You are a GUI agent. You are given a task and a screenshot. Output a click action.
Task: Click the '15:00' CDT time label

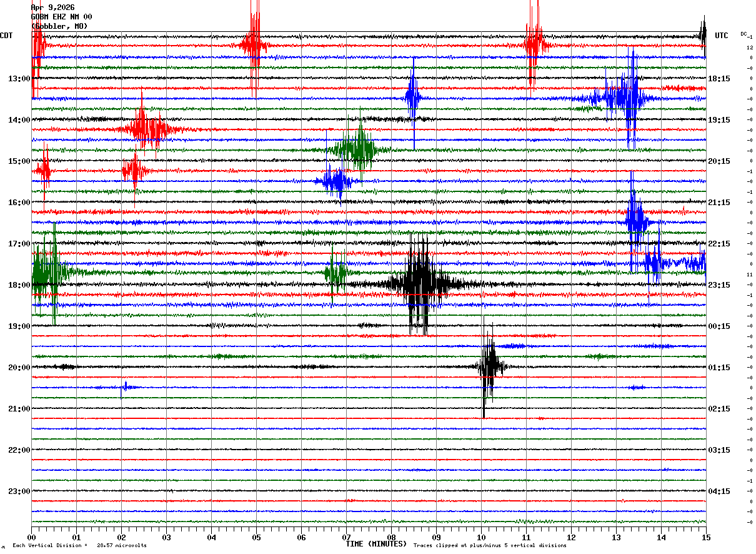pyautogui.click(x=19, y=161)
